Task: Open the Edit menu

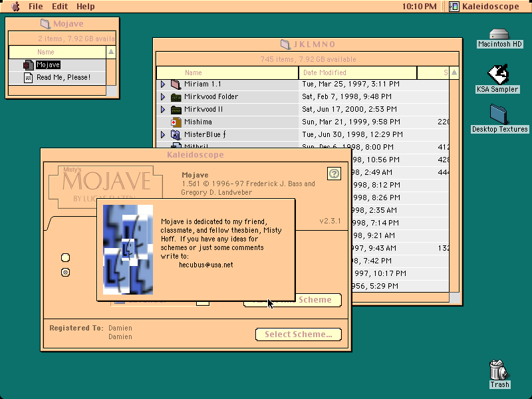Action: 60,6
